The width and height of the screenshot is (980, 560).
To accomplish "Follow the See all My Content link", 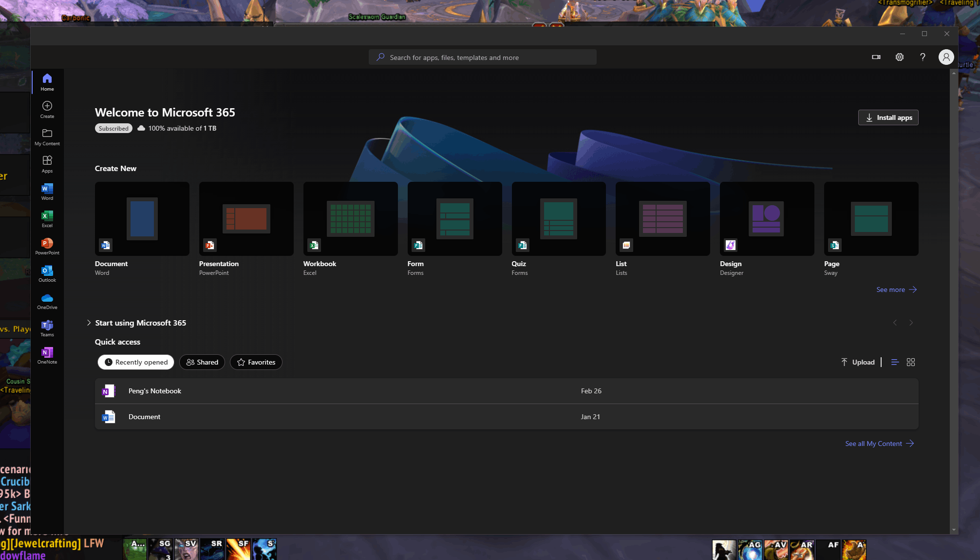I will (879, 444).
